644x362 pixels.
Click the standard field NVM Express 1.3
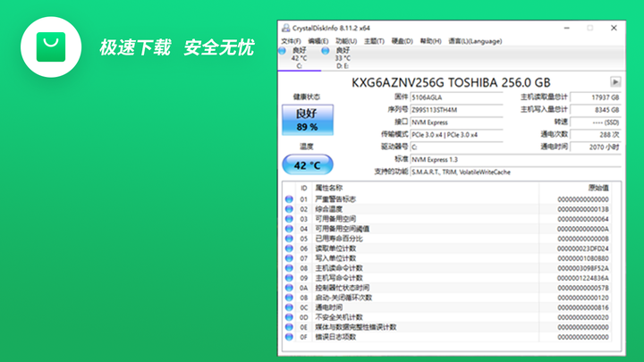tap(515, 160)
